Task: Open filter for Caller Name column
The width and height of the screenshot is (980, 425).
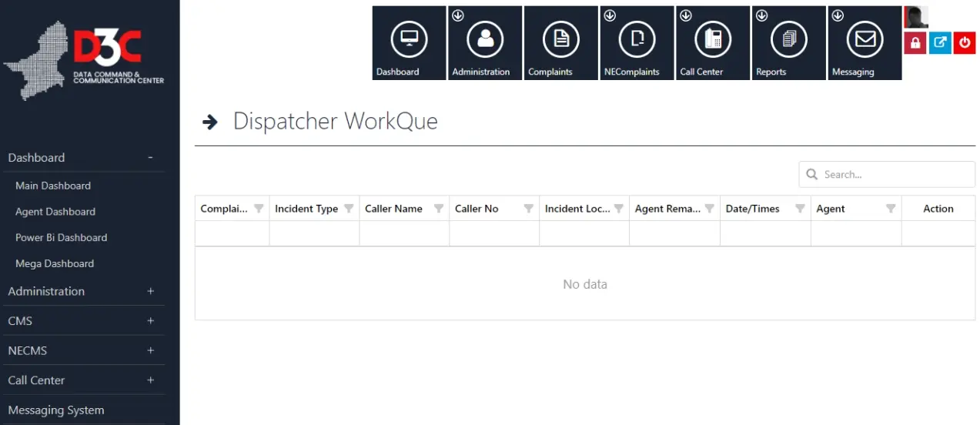Action: (x=439, y=209)
